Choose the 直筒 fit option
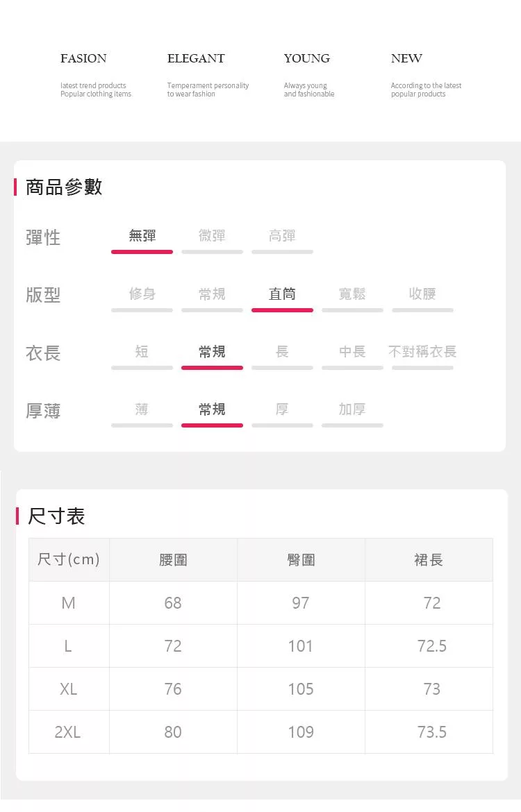Image resolution: width=521 pixels, height=812 pixels. [x=282, y=294]
